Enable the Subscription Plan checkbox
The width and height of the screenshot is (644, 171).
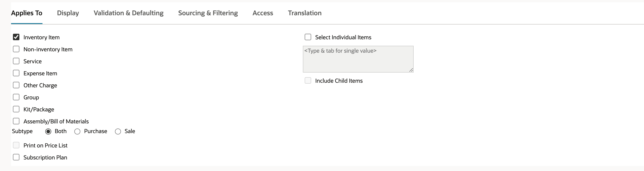pyautogui.click(x=16, y=157)
